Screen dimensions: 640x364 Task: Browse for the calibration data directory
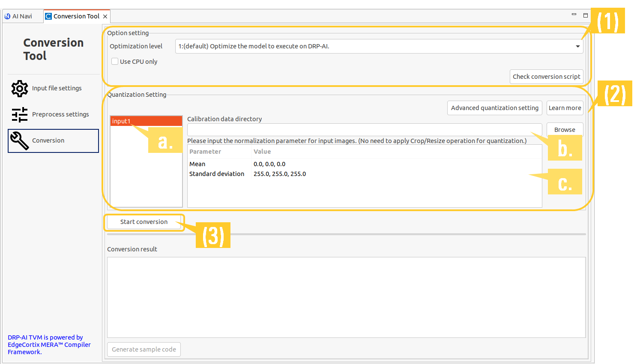(565, 129)
